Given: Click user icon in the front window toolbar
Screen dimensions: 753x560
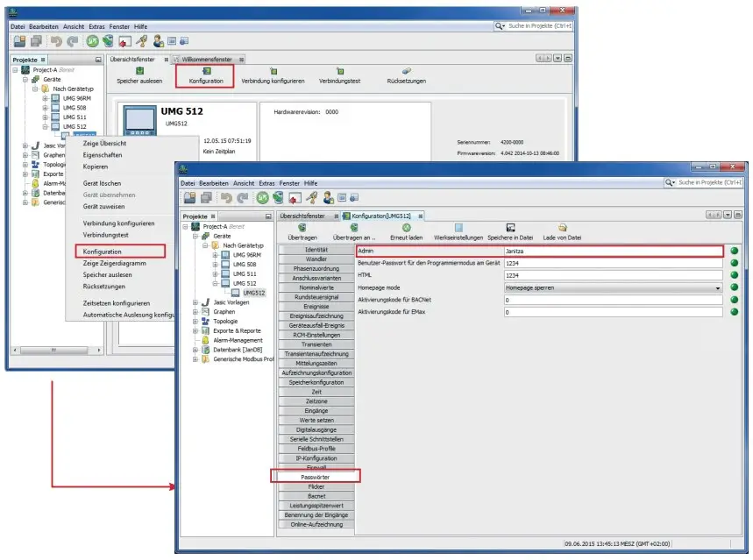Looking at the screenshot, I should (x=329, y=197).
